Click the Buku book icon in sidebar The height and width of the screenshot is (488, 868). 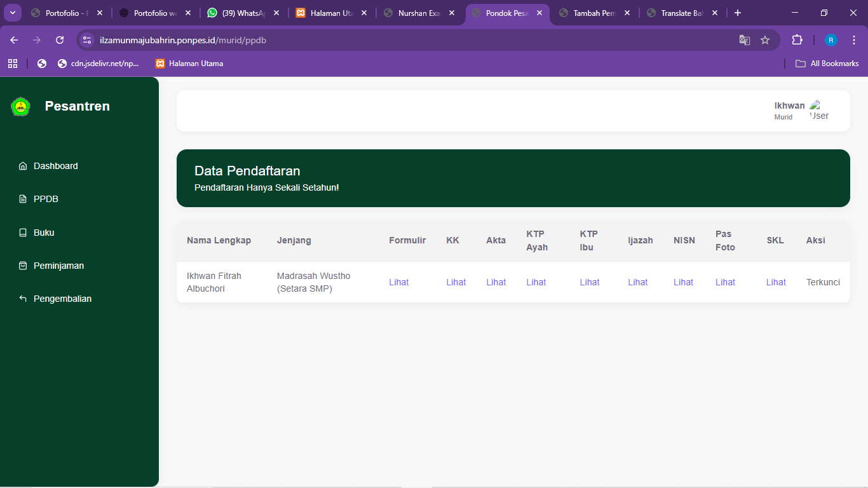pos(23,233)
